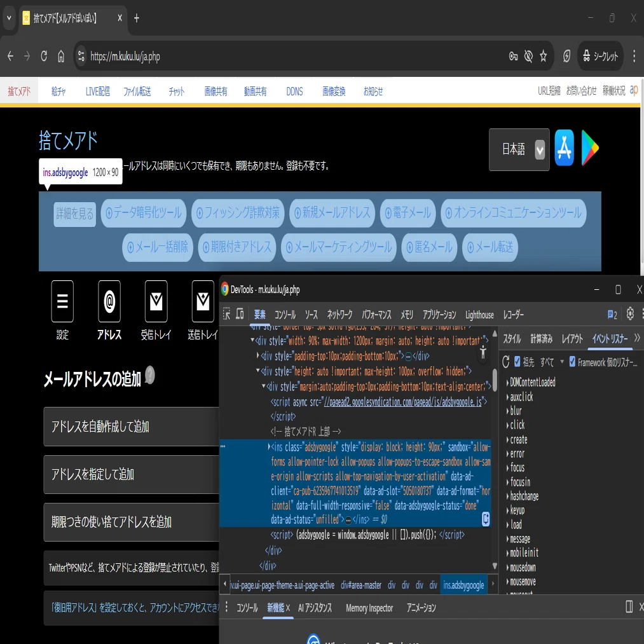Click 期限つきの使い捨てアドレスを追加 button
Viewport: 644px width, 644px height.
(x=132, y=522)
